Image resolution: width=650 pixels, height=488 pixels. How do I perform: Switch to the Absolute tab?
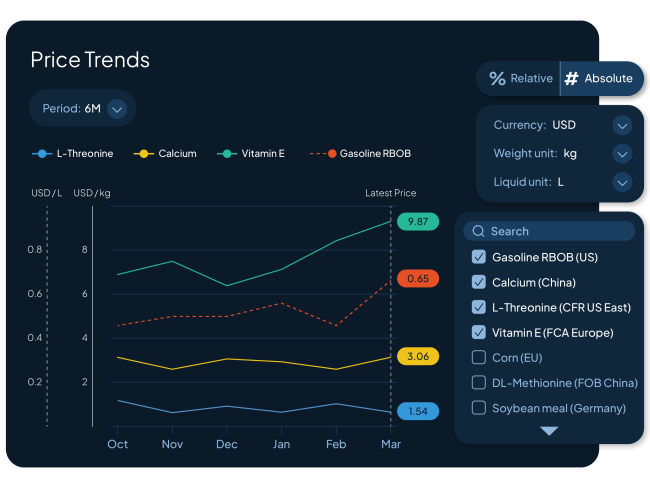pyautogui.click(x=600, y=78)
